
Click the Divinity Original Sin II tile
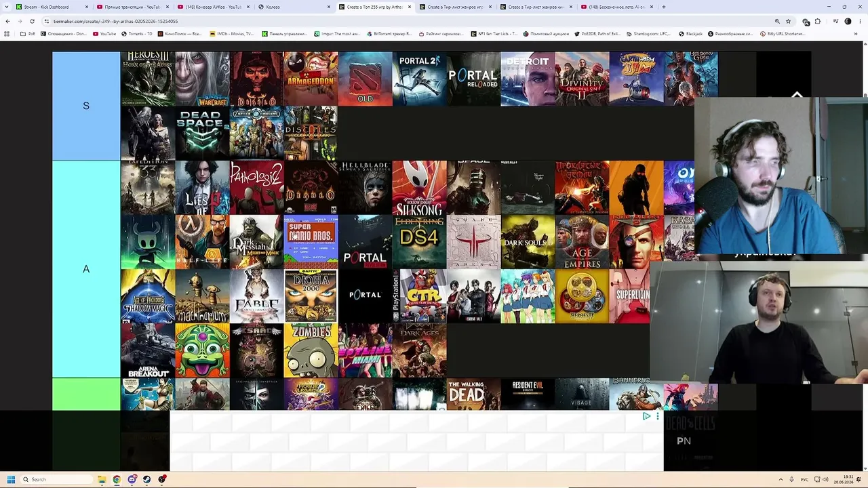click(x=582, y=79)
